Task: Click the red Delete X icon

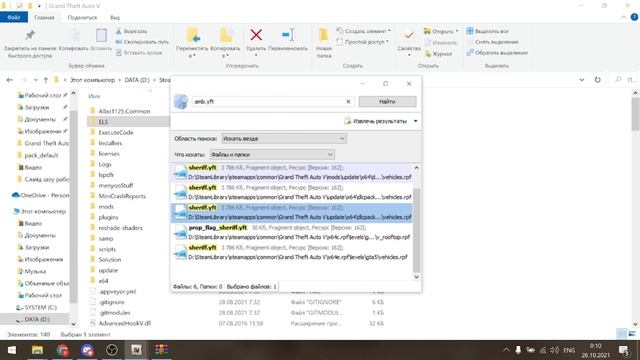Action: coord(256,35)
